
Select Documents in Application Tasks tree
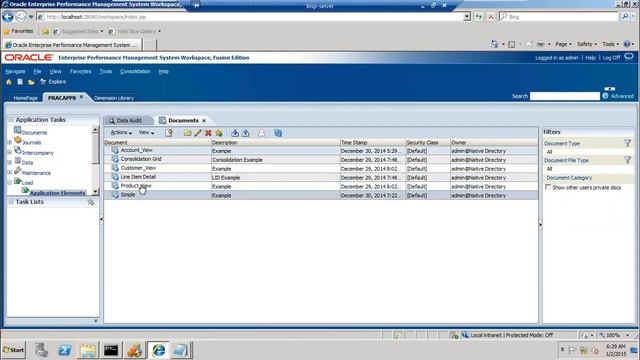[x=34, y=133]
